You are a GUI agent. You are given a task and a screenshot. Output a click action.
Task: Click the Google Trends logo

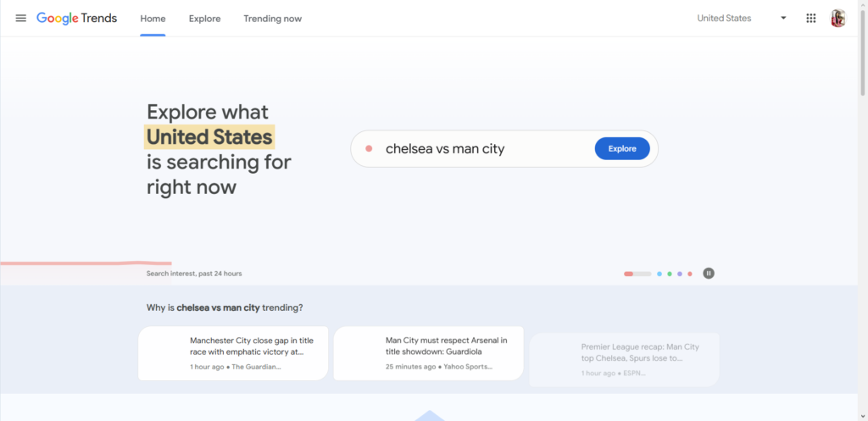tap(77, 18)
